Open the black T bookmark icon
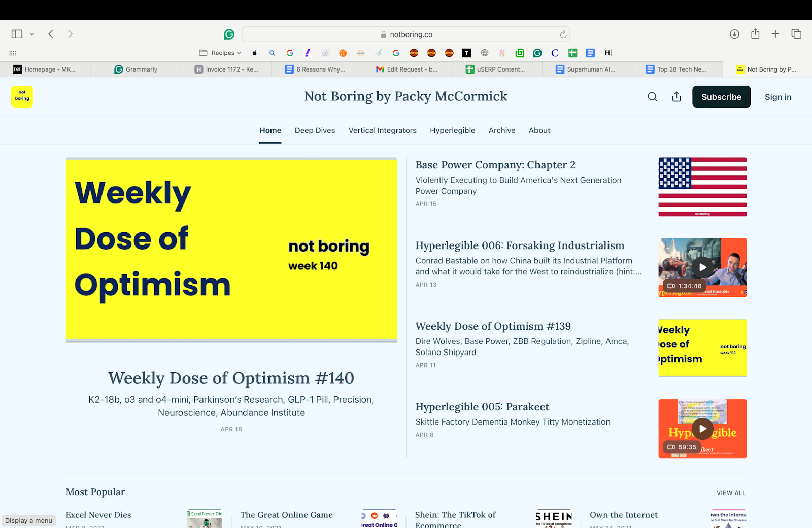Screen dimensions: 812x528 click(466, 53)
